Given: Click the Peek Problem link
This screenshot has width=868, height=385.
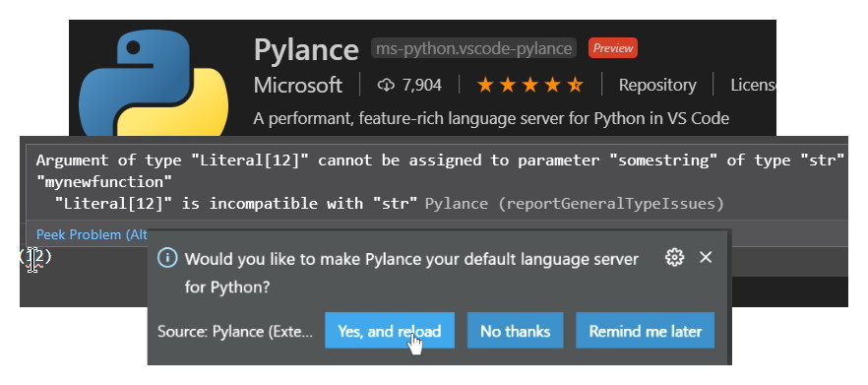Looking at the screenshot, I should 92,235.
